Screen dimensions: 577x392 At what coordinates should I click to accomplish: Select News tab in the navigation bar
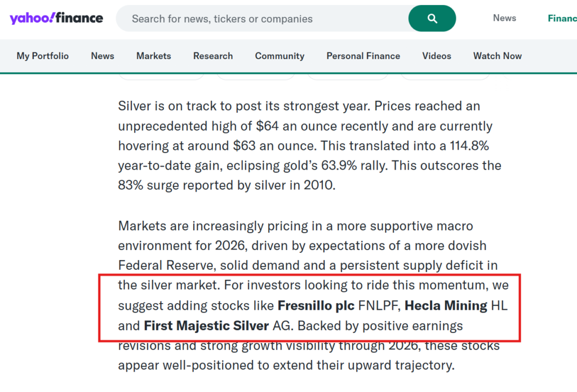[x=103, y=56]
